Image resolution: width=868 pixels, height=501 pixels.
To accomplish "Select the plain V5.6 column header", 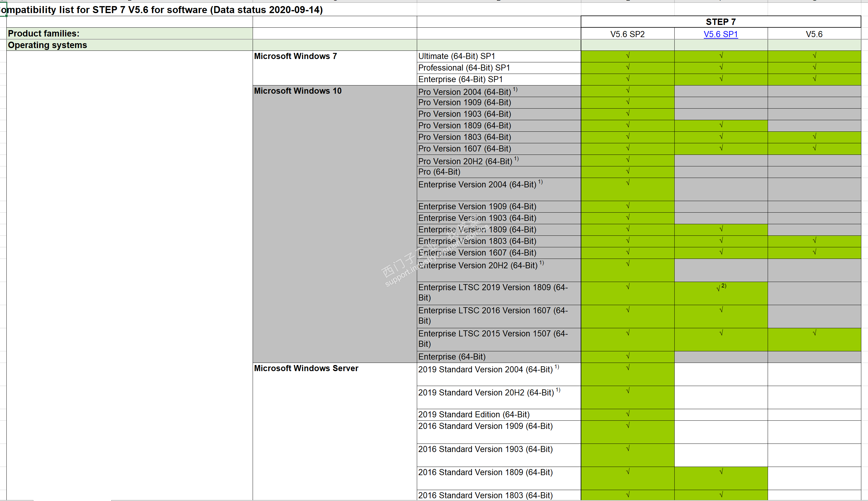I will click(x=814, y=34).
